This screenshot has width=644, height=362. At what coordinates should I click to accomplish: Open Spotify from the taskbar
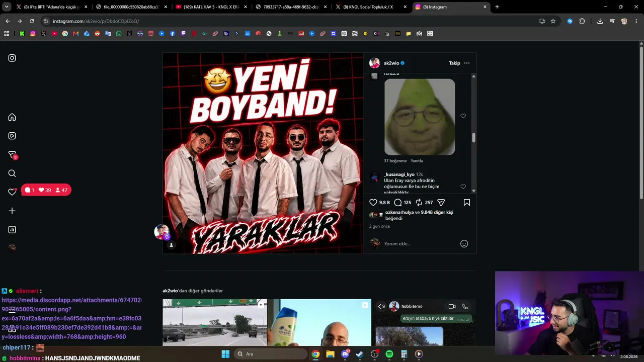point(389,354)
